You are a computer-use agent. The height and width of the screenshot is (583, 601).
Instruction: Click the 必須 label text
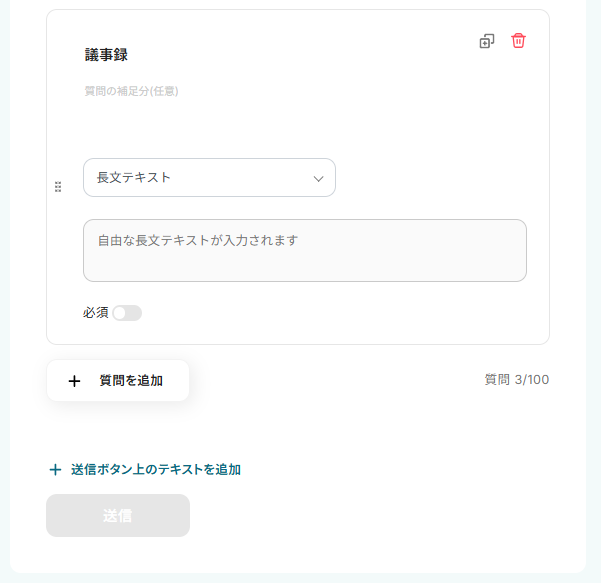click(96, 313)
